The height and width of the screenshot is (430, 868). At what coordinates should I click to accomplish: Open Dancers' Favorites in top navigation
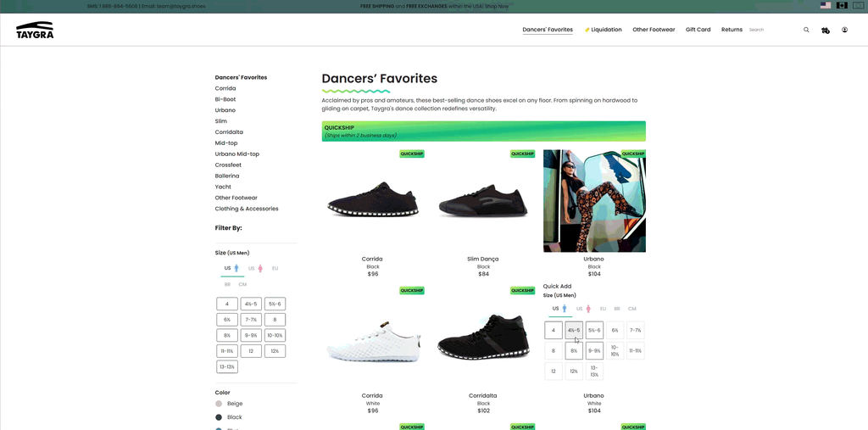(x=548, y=30)
